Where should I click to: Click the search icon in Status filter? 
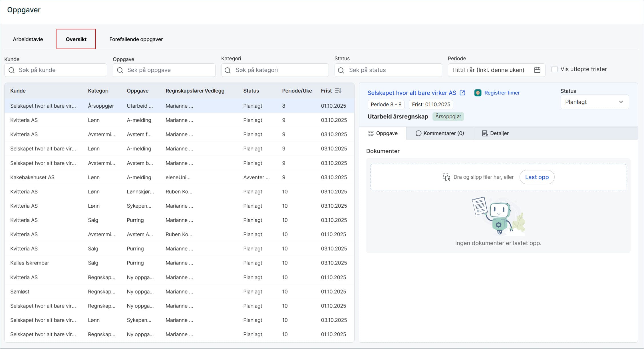(x=341, y=70)
